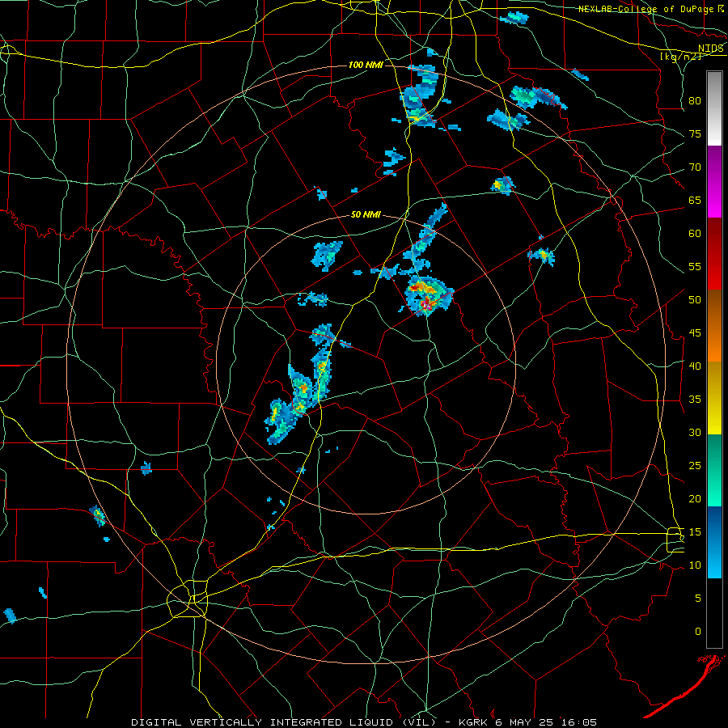Click the "50 NMI" range ring label
The width and height of the screenshot is (728, 728).
tap(366, 214)
